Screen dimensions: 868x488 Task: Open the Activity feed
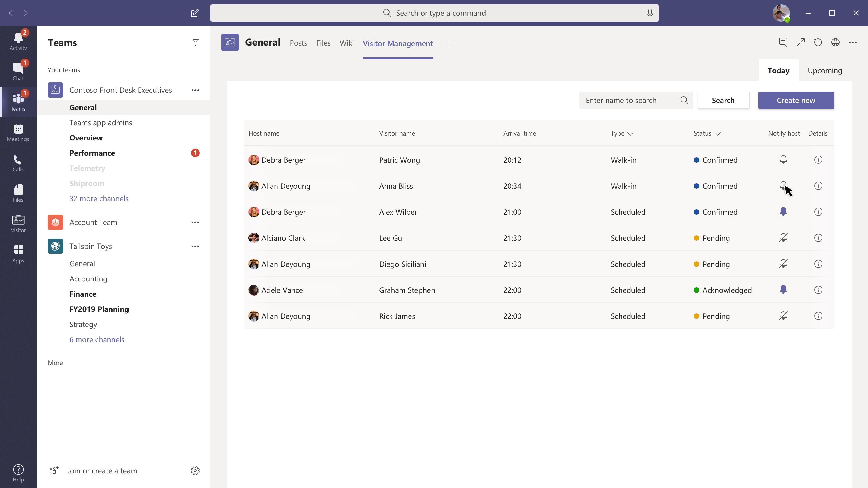[x=18, y=41]
